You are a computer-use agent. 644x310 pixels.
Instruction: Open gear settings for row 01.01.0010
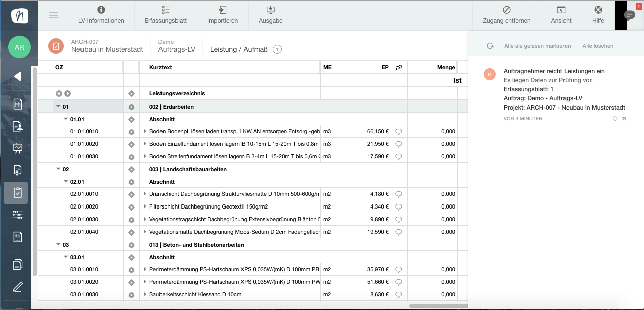point(132,132)
